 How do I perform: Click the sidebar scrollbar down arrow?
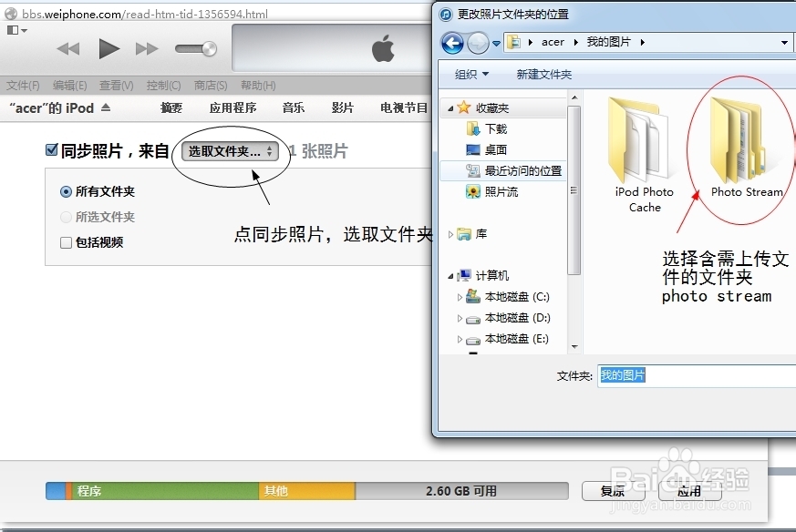574,347
